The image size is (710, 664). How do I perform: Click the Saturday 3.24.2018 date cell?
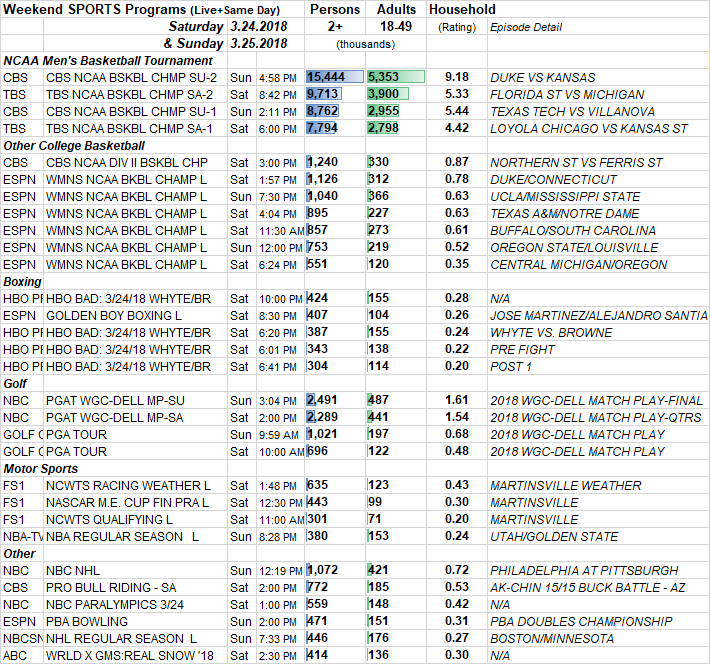click(x=228, y=27)
